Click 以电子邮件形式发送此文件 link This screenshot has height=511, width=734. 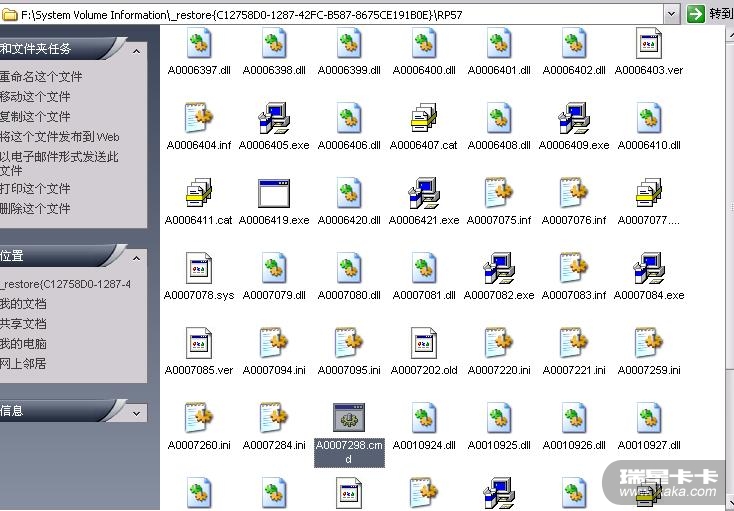pos(59,163)
